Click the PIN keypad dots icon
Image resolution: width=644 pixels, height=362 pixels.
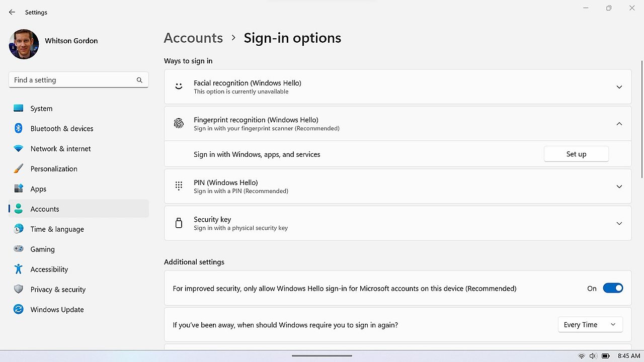[179, 186]
